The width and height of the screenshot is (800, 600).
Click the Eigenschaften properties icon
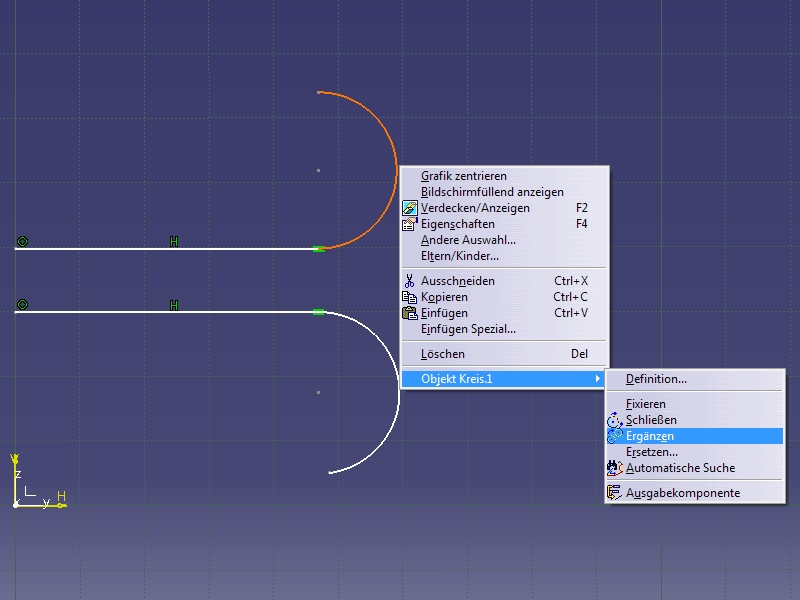410,224
